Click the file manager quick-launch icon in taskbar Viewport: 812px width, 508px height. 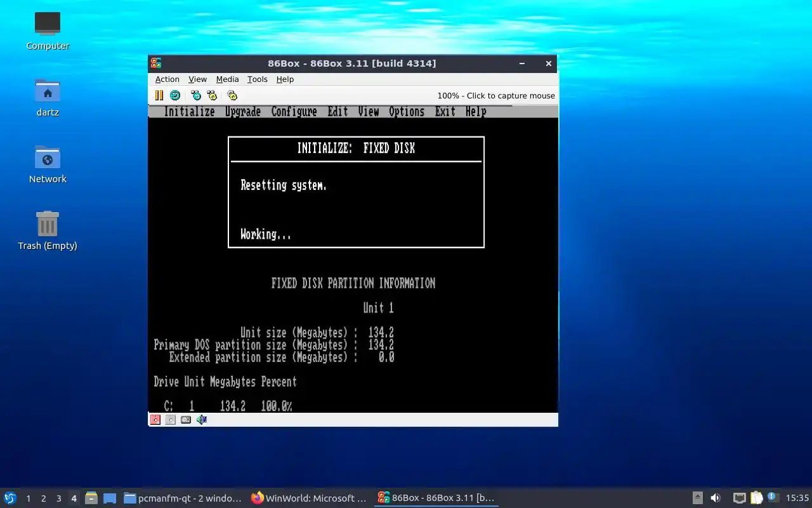91,498
